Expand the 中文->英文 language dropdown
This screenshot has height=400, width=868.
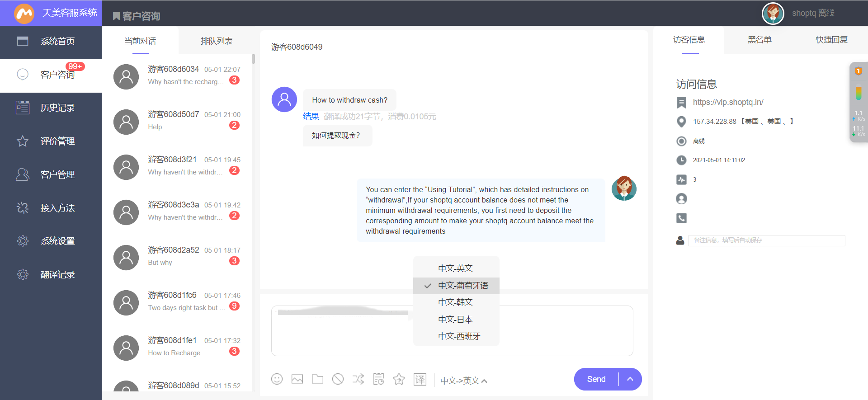(463, 381)
